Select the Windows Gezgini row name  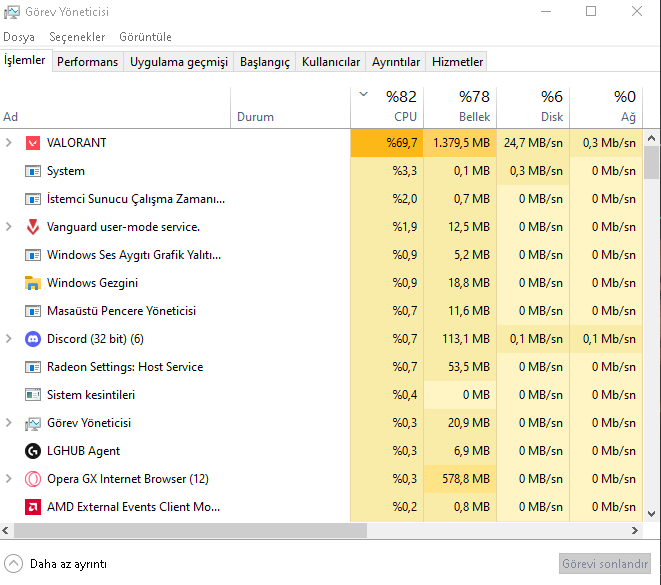point(92,283)
